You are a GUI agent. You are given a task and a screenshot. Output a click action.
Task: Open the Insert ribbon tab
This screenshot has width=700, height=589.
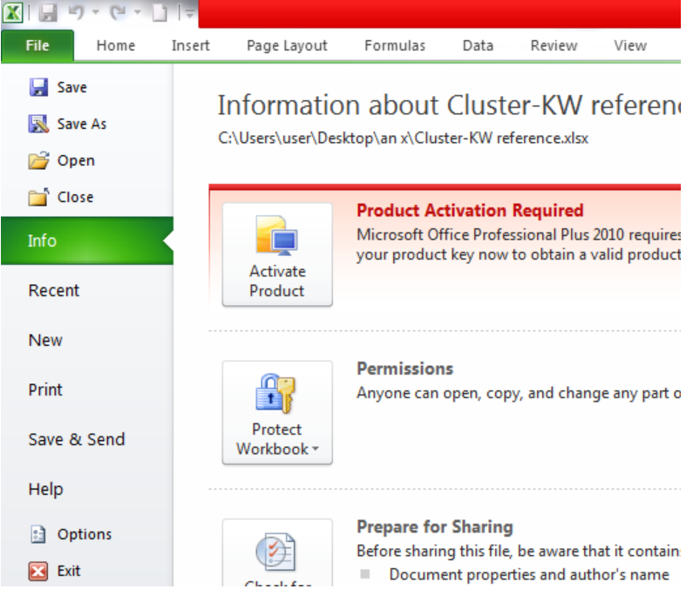[191, 45]
